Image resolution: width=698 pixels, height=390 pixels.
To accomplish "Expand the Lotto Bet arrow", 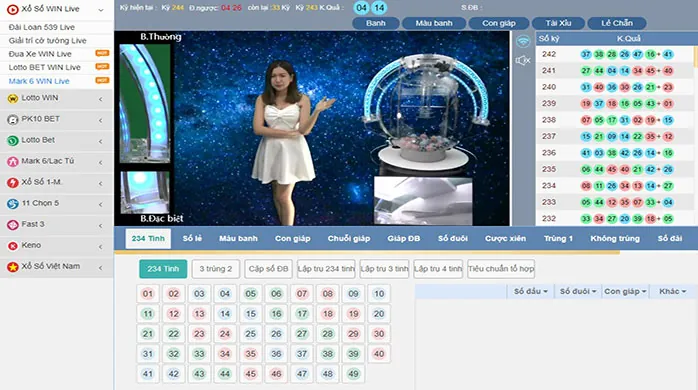I will pyautogui.click(x=101, y=141).
